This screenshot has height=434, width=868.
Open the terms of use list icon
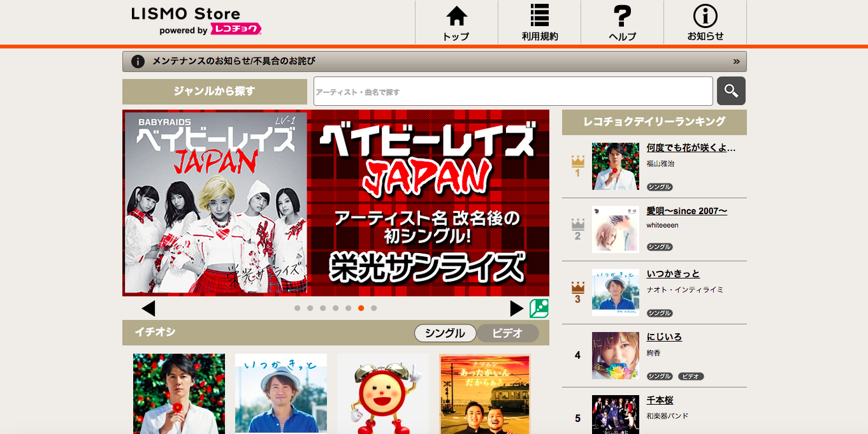click(539, 17)
